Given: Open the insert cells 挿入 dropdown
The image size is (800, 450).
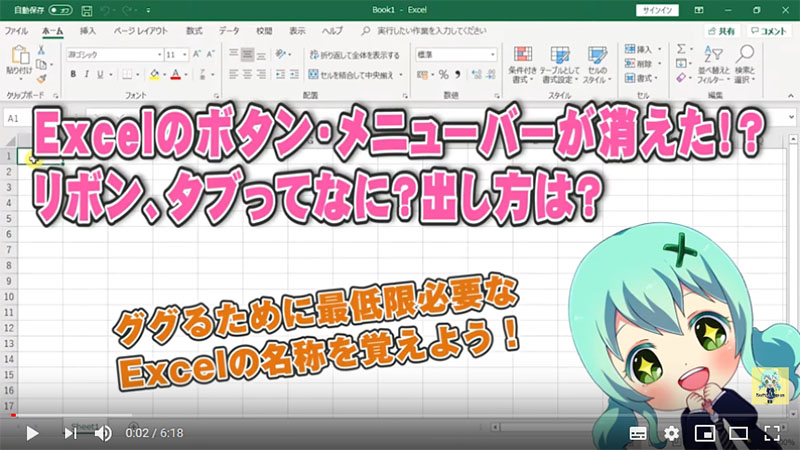Looking at the screenshot, I should point(643,49).
